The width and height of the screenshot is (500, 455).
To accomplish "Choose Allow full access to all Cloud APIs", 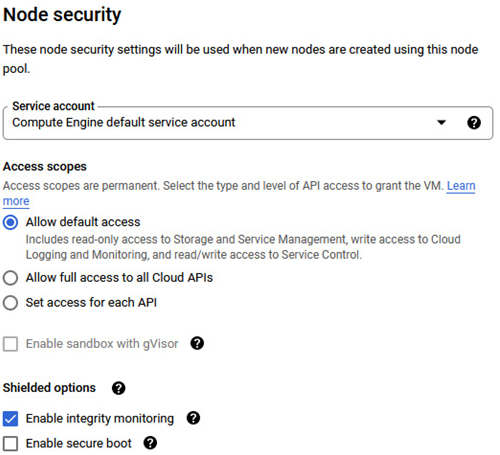I will pos(10,278).
